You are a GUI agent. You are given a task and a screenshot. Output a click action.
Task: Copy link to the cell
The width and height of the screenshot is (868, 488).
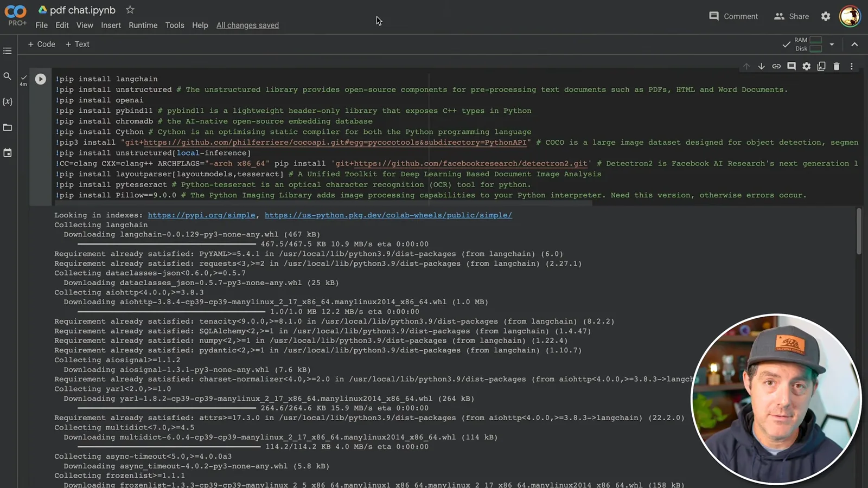(x=776, y=66)
